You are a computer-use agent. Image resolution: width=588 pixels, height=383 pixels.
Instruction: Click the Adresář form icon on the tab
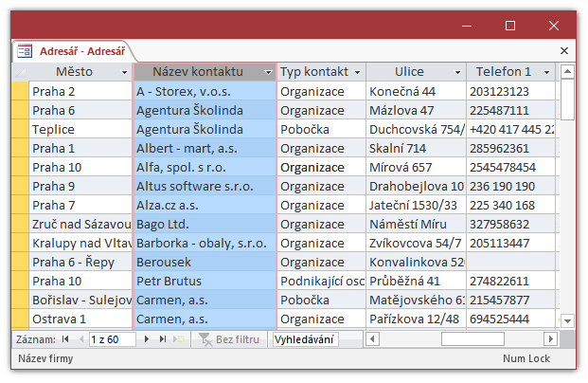[25, 51]
